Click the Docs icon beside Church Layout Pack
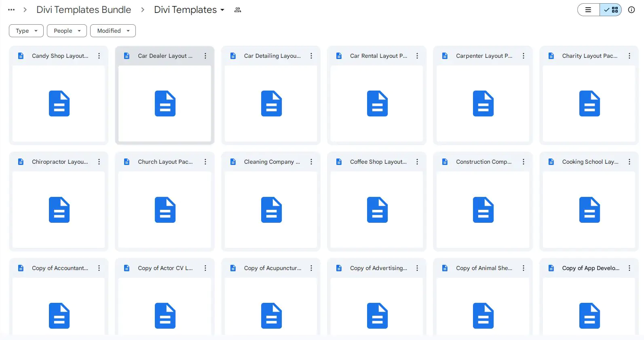644x340 pixels. click(127, 162)
